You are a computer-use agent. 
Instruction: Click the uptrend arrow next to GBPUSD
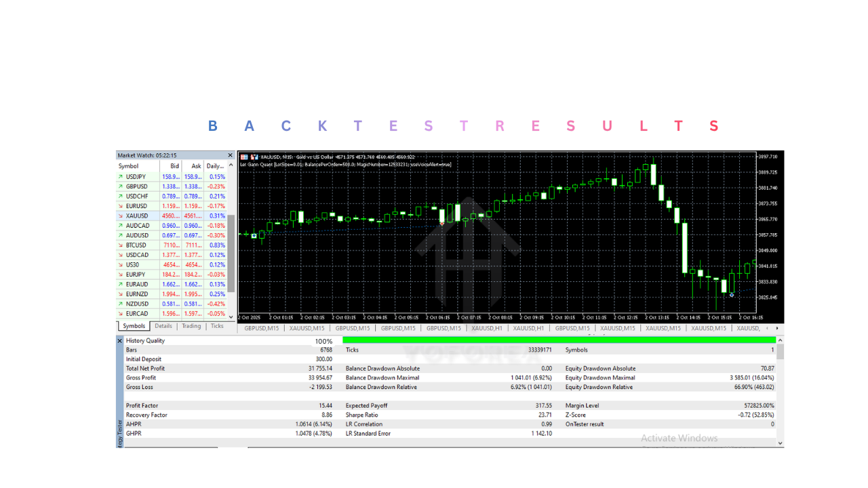point(121,186)
